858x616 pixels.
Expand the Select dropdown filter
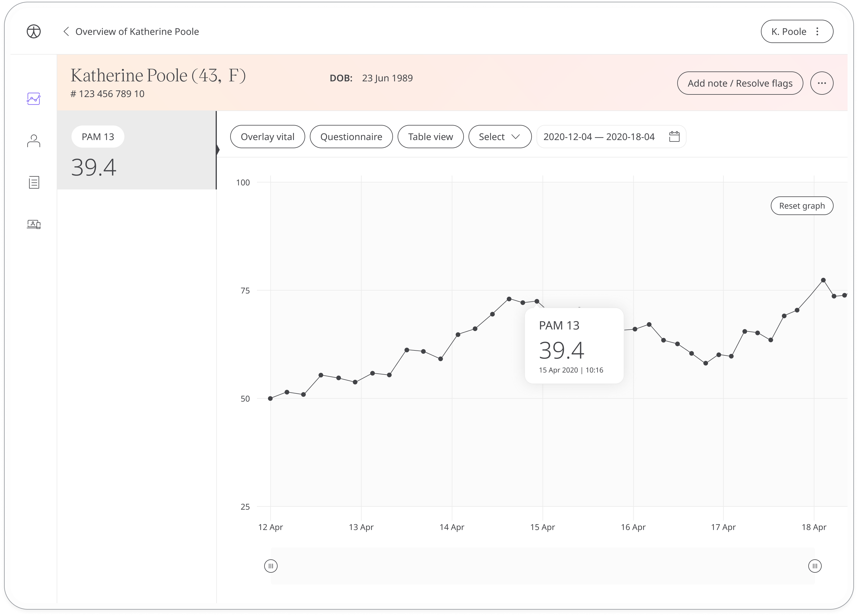click(499, 137)
